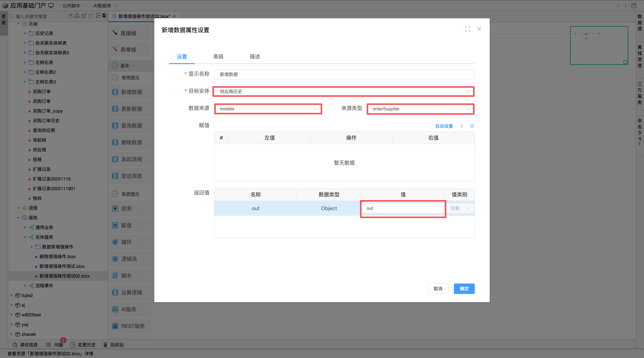Screen dimensions: 644x358
Task: Click the 显示名称 input field
Action: (344, 74)
